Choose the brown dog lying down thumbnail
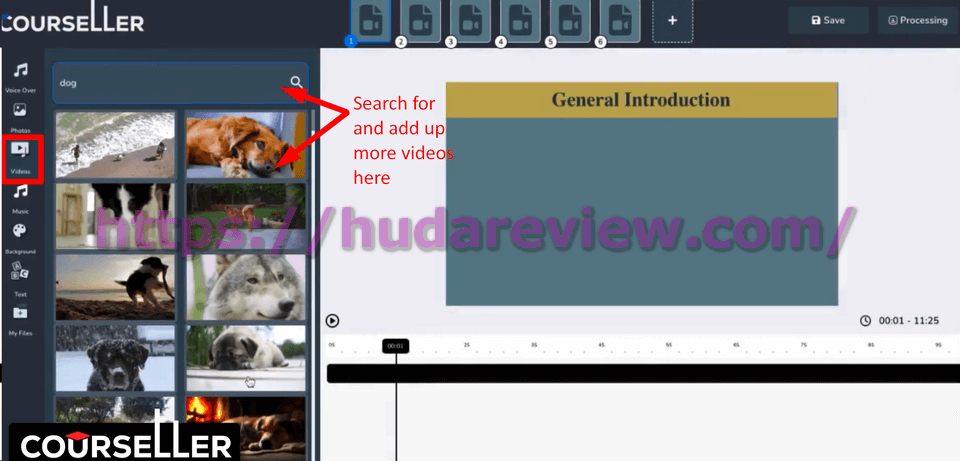This screenshot has height=461, width=960. click(x=245, y=143)
